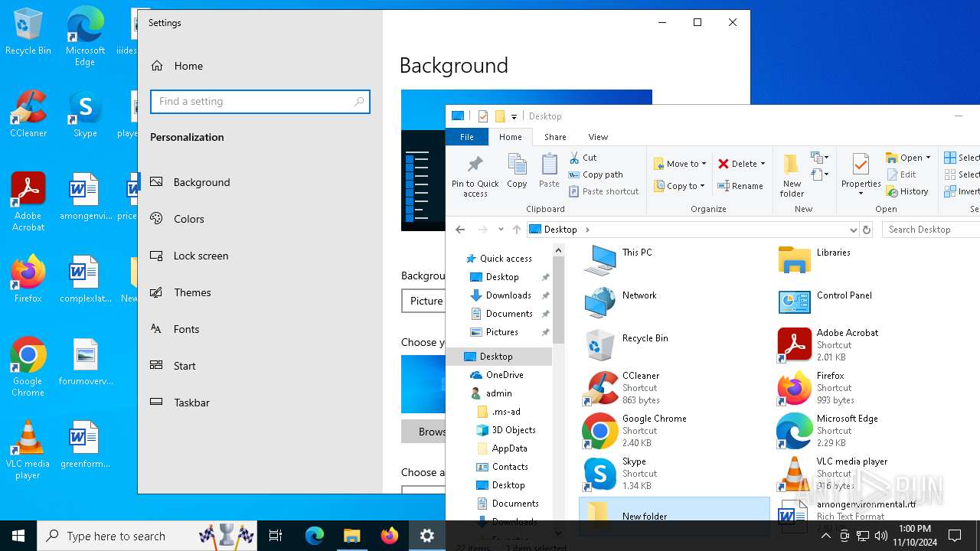Open the background type Picture dropdown
This screenshot has height=551, width=980.
tap(423, 301)
